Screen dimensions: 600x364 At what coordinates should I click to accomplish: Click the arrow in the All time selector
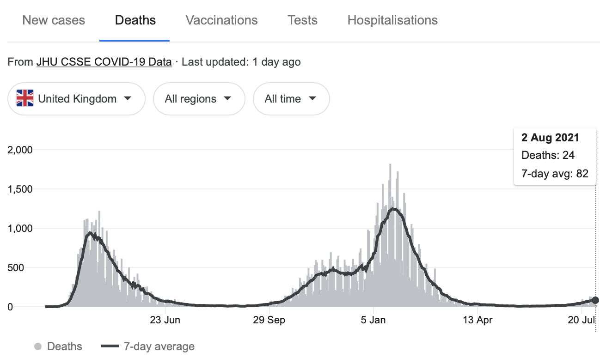coord(312,98)
